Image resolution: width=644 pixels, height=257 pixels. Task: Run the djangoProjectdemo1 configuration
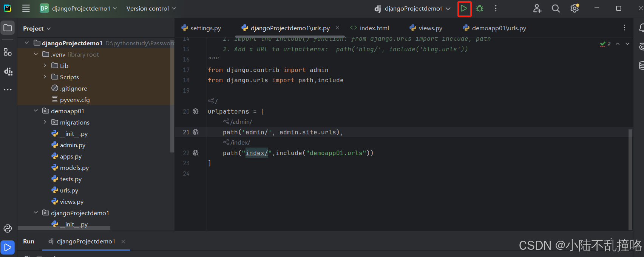pos(464,8)
